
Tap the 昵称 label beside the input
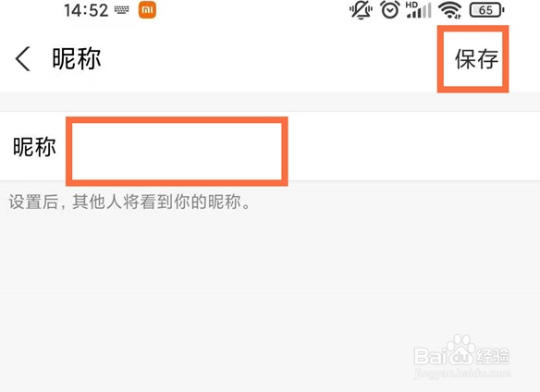coord(34,147)
